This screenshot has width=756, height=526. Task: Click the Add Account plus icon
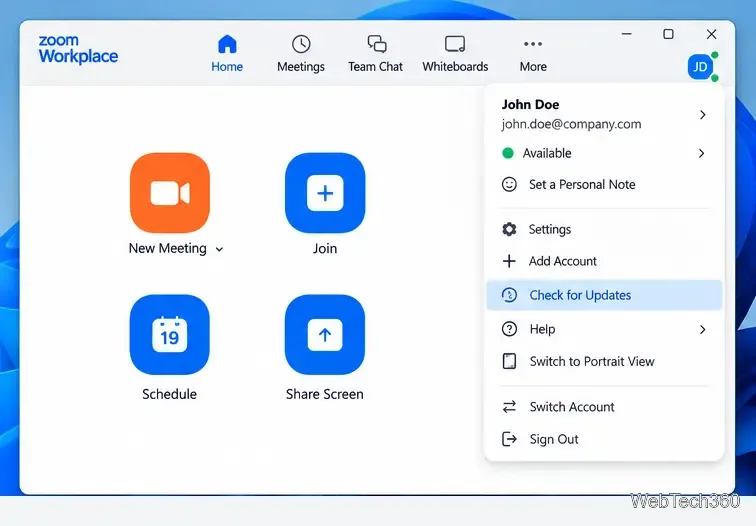509,261
